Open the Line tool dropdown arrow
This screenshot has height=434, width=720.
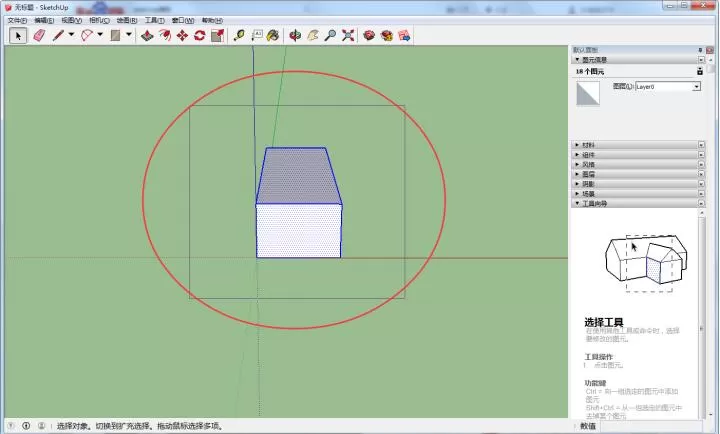71,34
